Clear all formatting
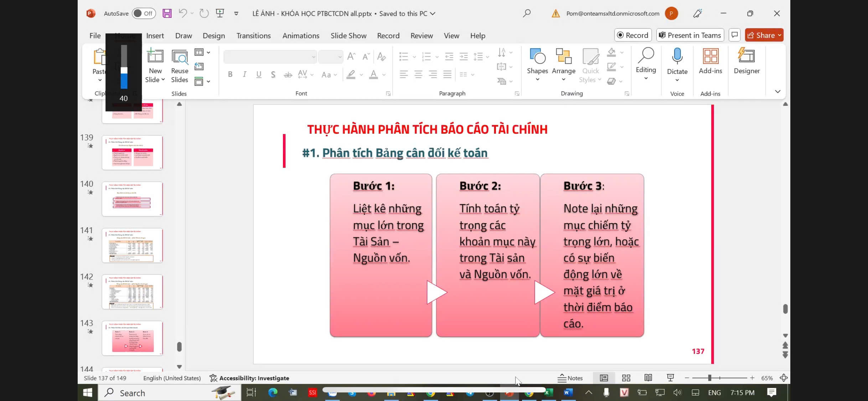 pos(381,56)
